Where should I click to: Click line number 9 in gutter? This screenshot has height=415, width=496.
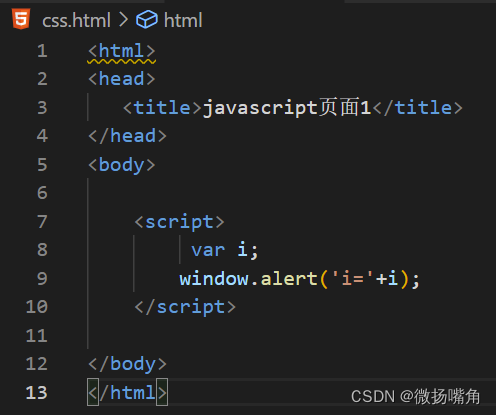[42, 279]
